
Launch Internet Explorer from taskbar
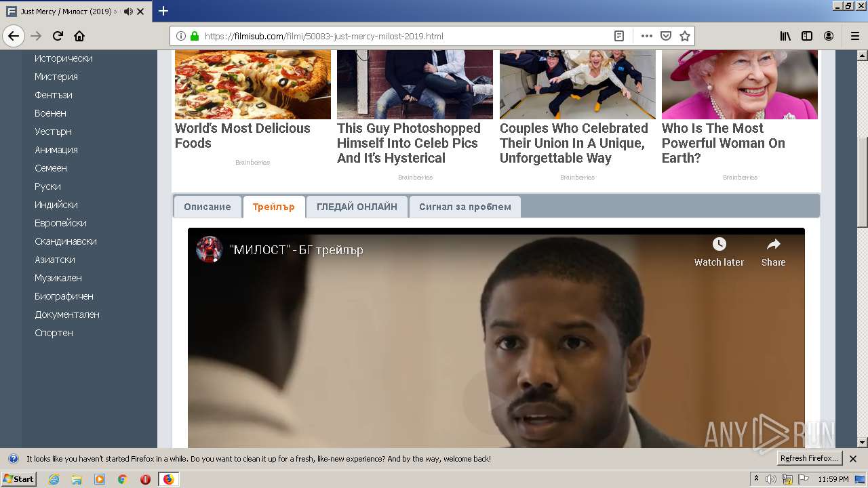(x=54, y=479)
